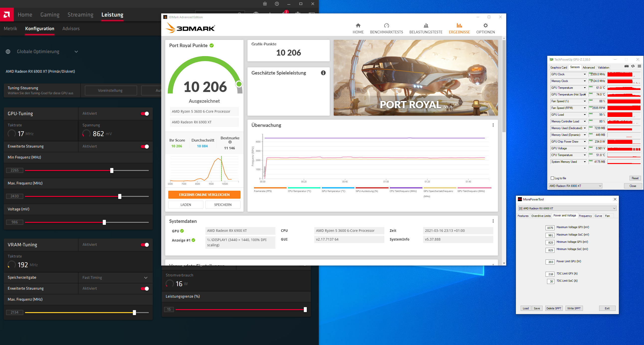644x345 pixels.
Task: Click the GPU-Z screenshot camera icon
Action: click(x=626, y=66)
